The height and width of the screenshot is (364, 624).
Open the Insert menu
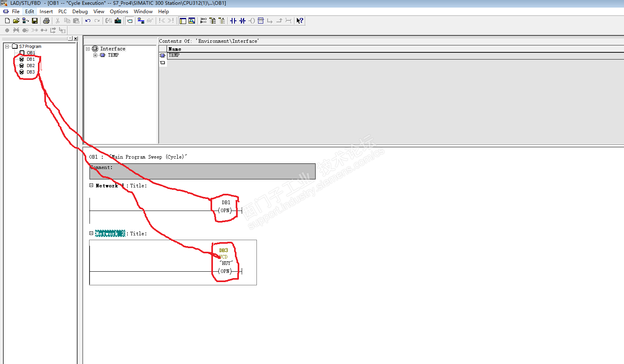[x=46, y=12]
